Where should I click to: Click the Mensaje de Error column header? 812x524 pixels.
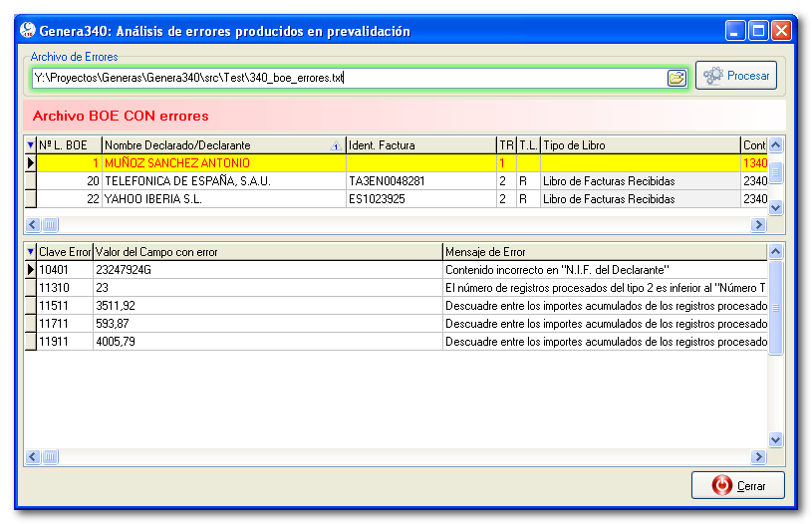click(x=605, y=252)
